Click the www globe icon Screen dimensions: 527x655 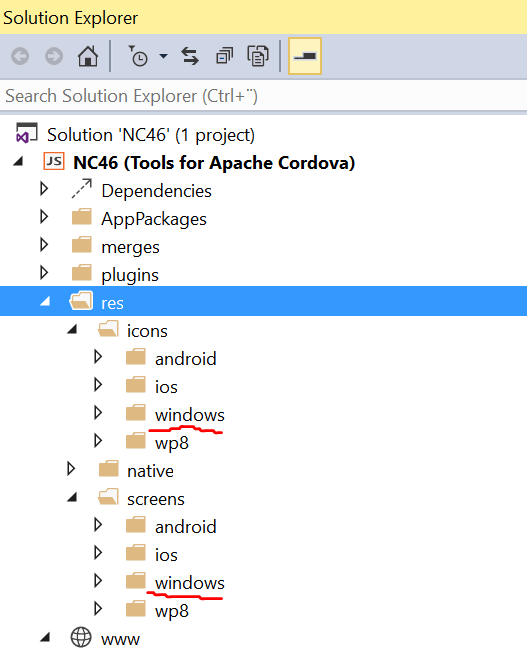tap(81, 637)
